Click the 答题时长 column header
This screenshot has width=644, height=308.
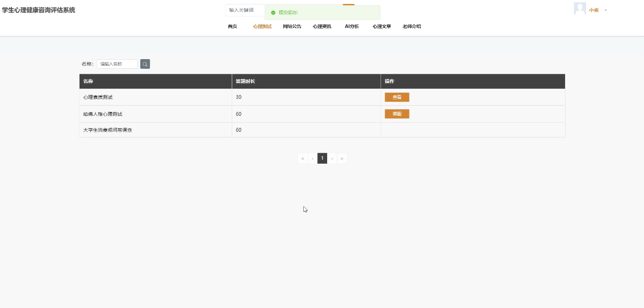click(x=307, y=81)
